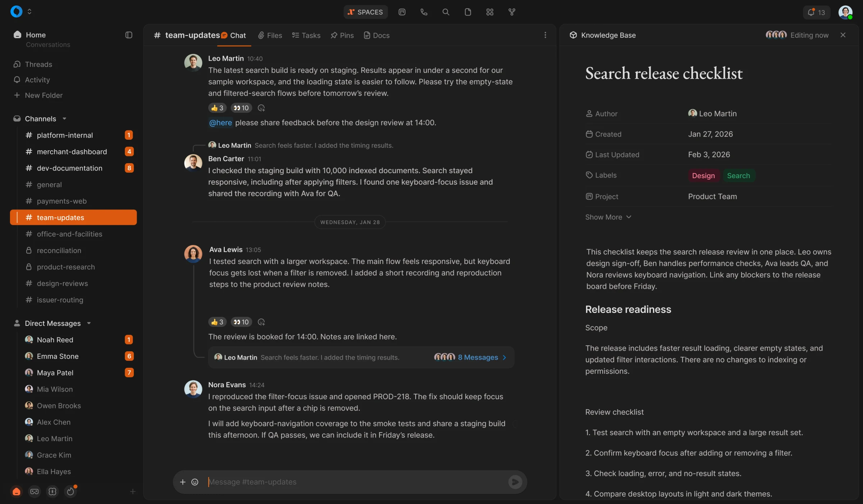Click the plus attachment icon in message box
The height and width of the screenshot is (504, 863).
[183, 482]
